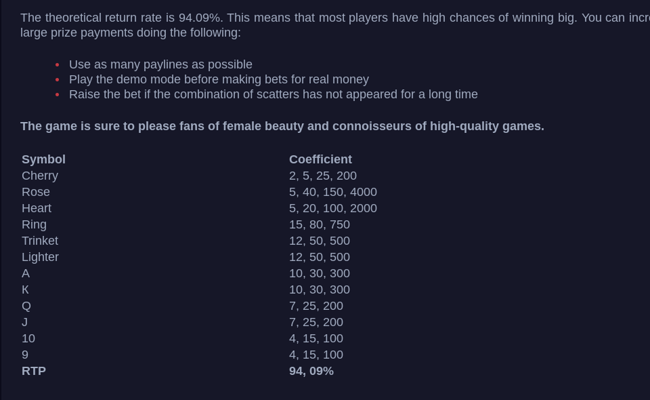Select the 10 symbol cell
Screen dimensions: 650x400
pyautogui.click(x=28, y=338)
